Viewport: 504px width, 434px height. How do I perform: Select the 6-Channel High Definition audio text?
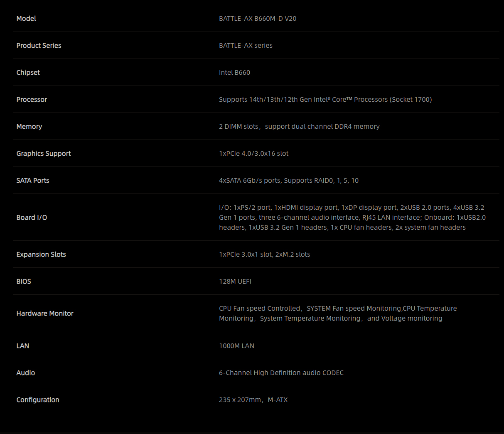coord(281,373)
